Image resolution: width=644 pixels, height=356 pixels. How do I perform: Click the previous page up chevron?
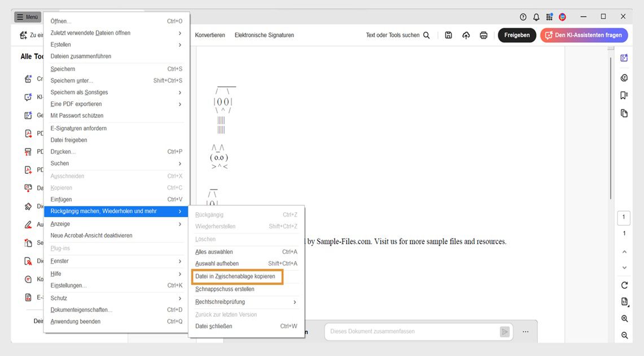click(624, 252)
